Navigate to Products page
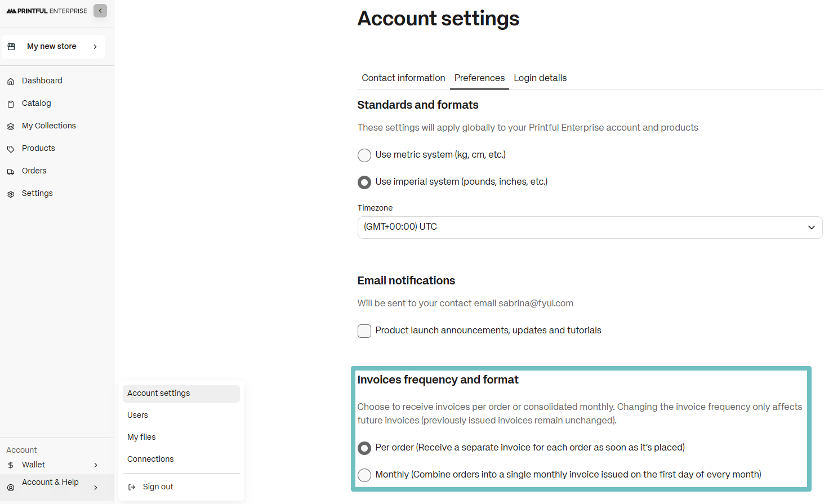Viewport: 833px width, 504px height. pyautogui.click(x=38, y=148)
